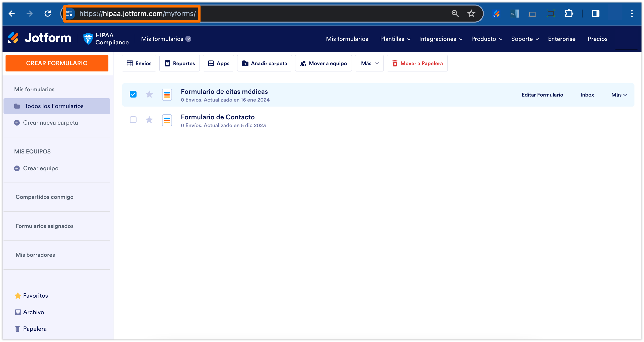Click Mover a equipo button
This screenshot has width=644, height=342.
(x=324, y=63)
